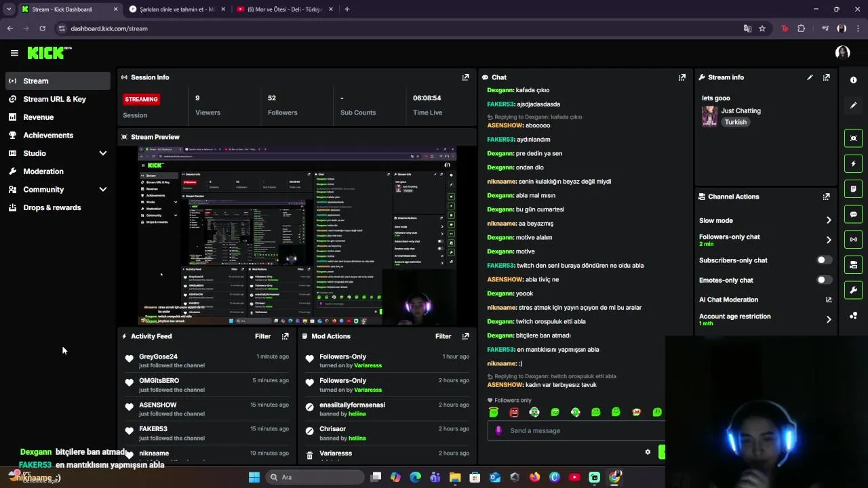Open the Chrome tab search dropdown
The width and height of the screenshot is (868, 488).
point(8,9)
